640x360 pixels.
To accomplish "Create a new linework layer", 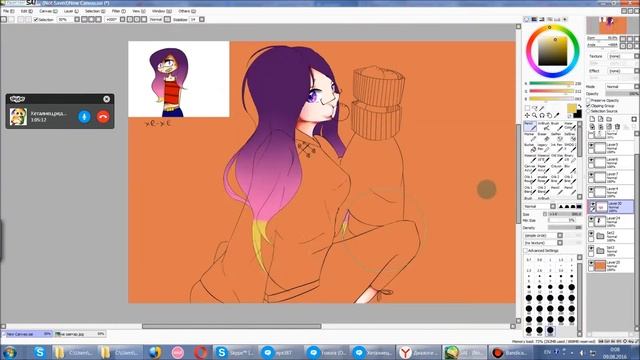I will pyautogui.click(x=600, y=119).
